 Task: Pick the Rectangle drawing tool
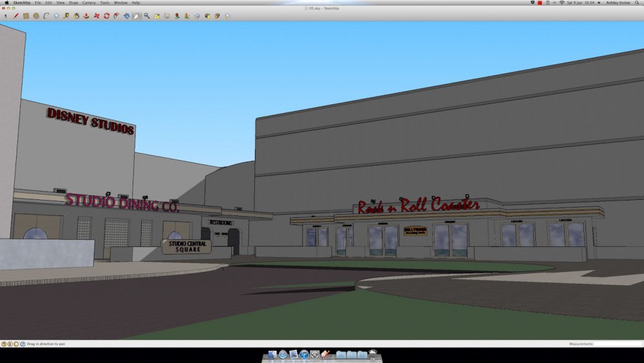tap(26, 16)
